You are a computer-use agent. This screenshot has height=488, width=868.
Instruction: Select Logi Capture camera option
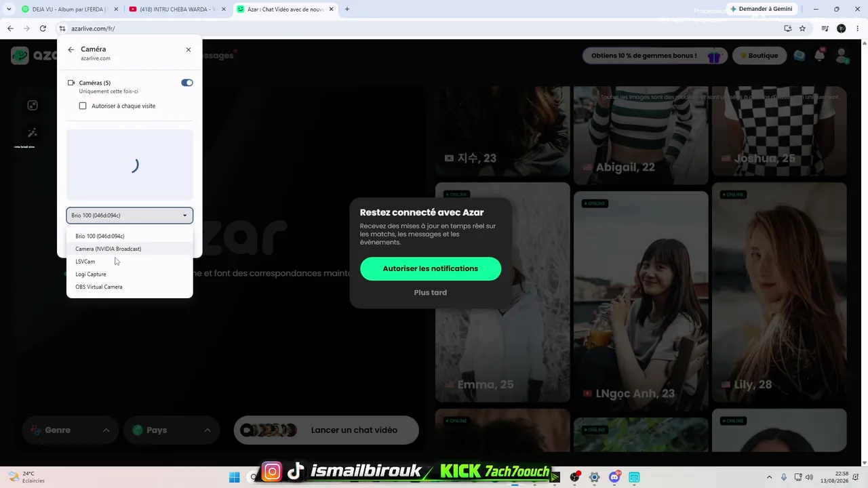(130, 274)
